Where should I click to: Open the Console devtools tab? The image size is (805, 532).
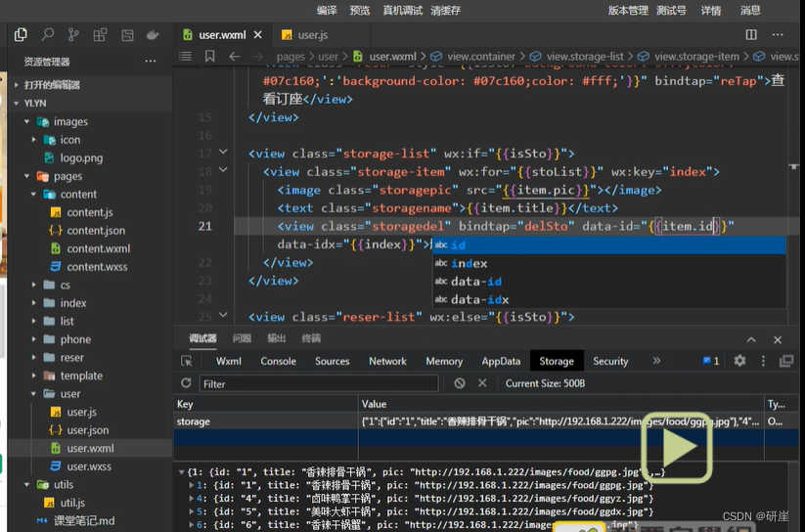pos(278,361)
